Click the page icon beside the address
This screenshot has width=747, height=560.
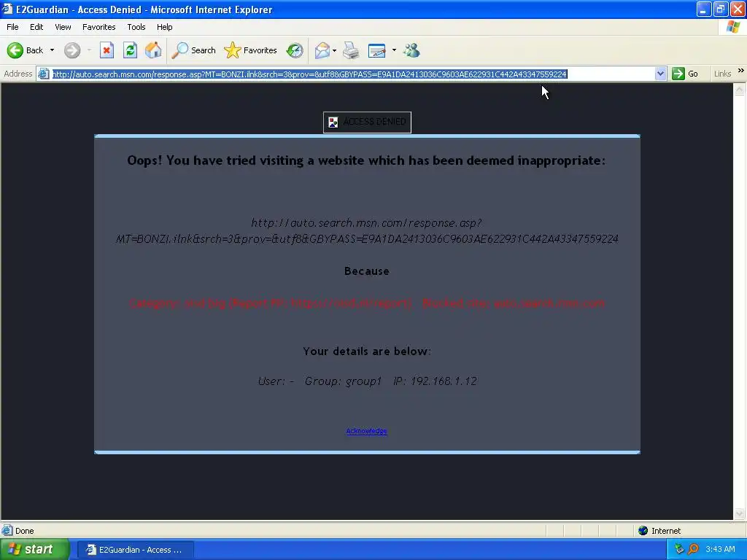[43, 74]
